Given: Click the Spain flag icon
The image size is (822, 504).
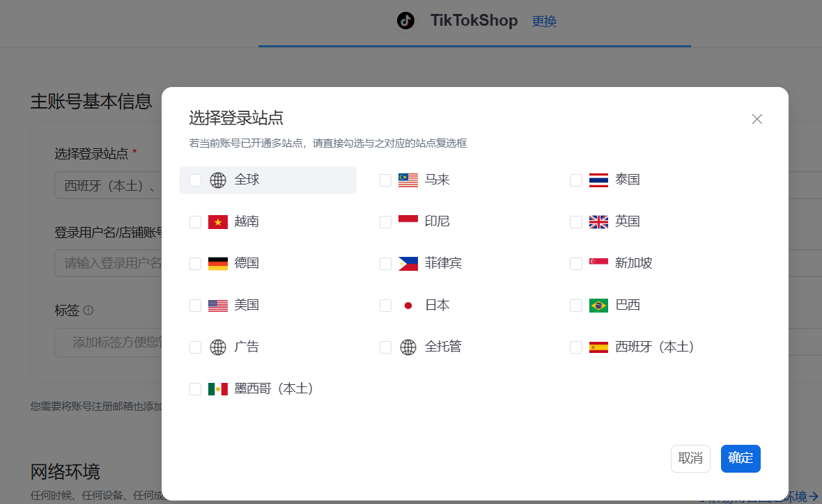Looking at the screenshot, I should tap(598, 347).
